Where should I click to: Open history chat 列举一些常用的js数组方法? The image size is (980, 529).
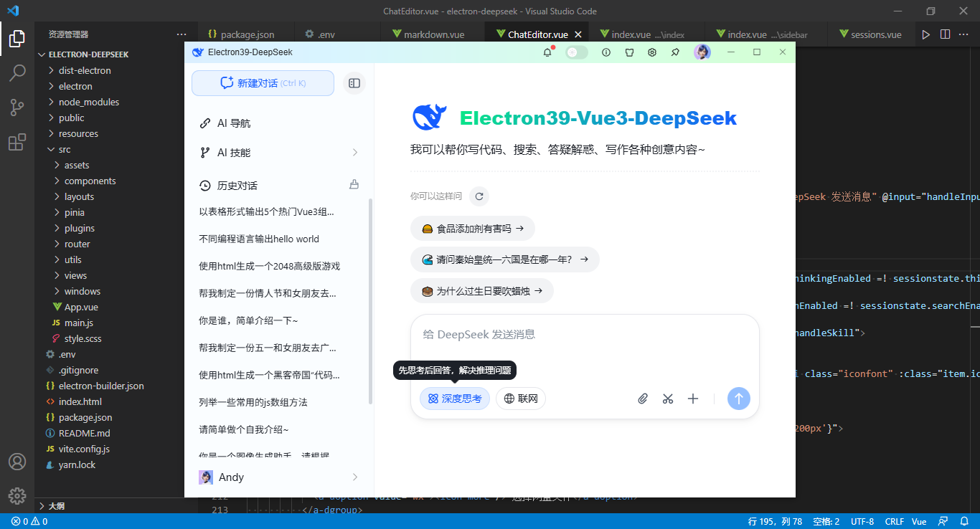[253, 402]
